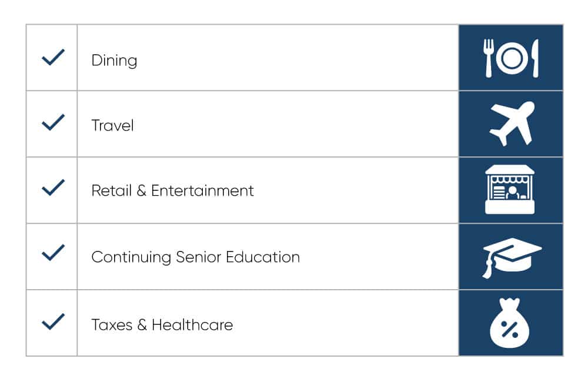Open the Continuing Senior Education label

(x=196, y=257)
